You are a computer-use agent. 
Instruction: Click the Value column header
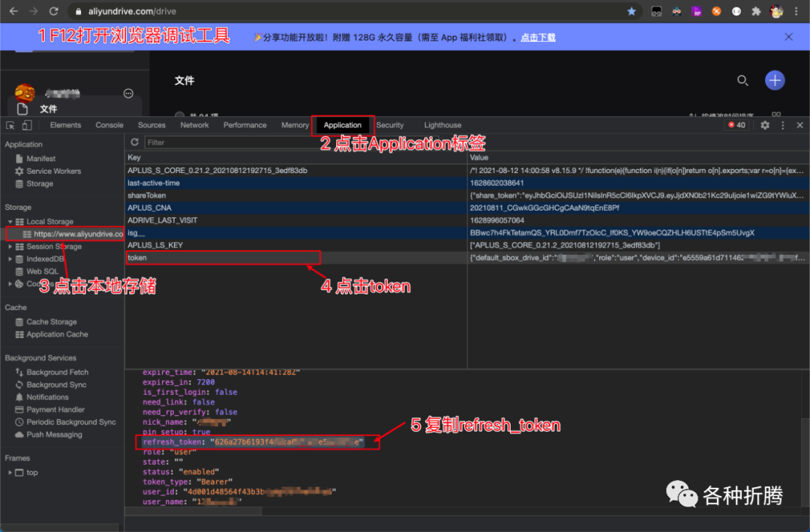(x=638, y=157)
